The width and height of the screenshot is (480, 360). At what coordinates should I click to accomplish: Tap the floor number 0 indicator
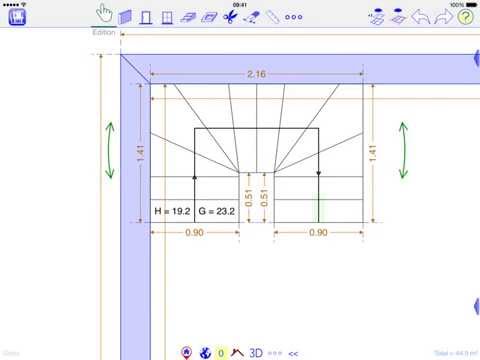tap(221, 353)
